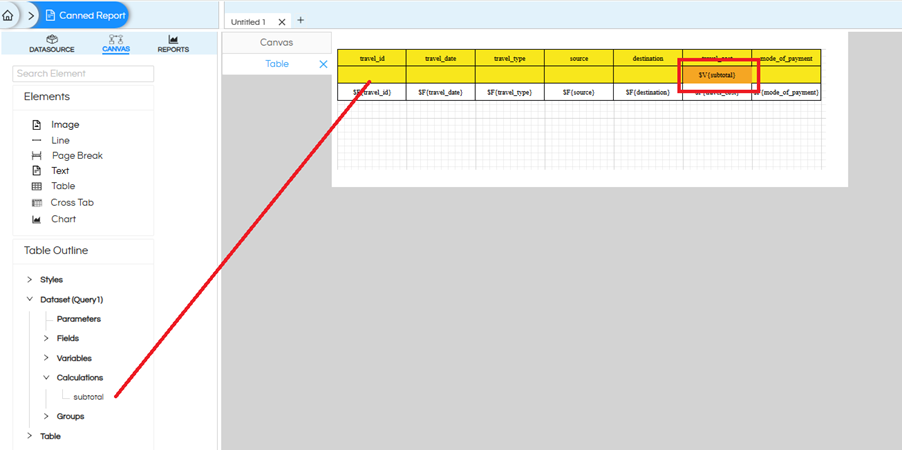Collapse the Dataset (Query1) node

click(30, 299)
